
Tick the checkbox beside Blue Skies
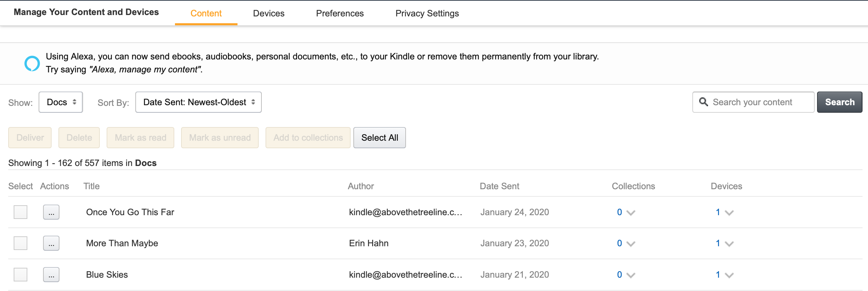tap(20, 274)
